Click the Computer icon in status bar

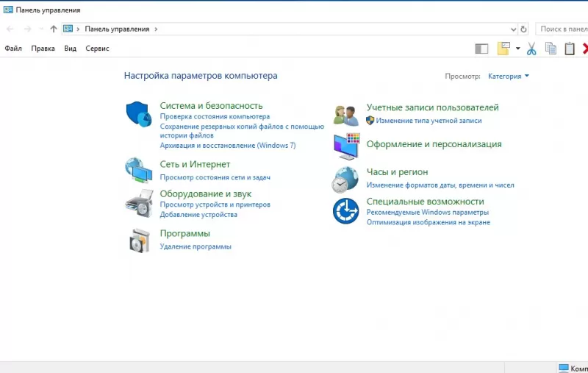564,368
